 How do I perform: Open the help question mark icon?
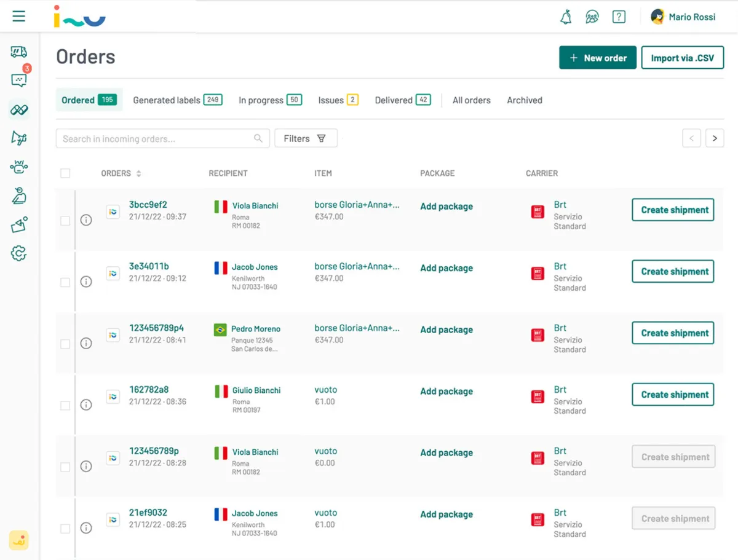(x=619, y=17)
